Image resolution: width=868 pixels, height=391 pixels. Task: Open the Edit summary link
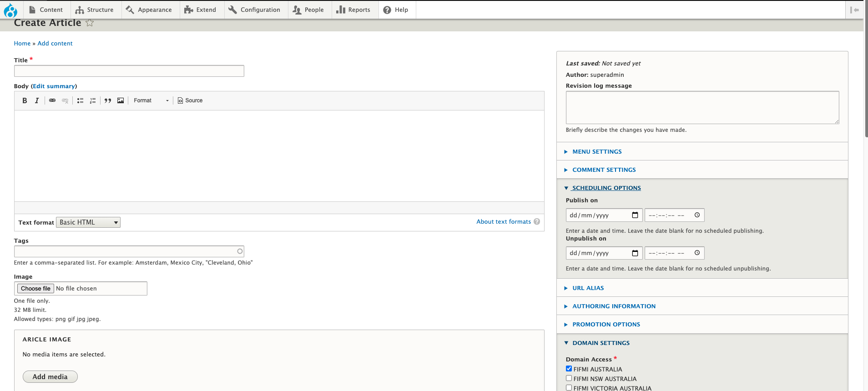pos(54,86)
